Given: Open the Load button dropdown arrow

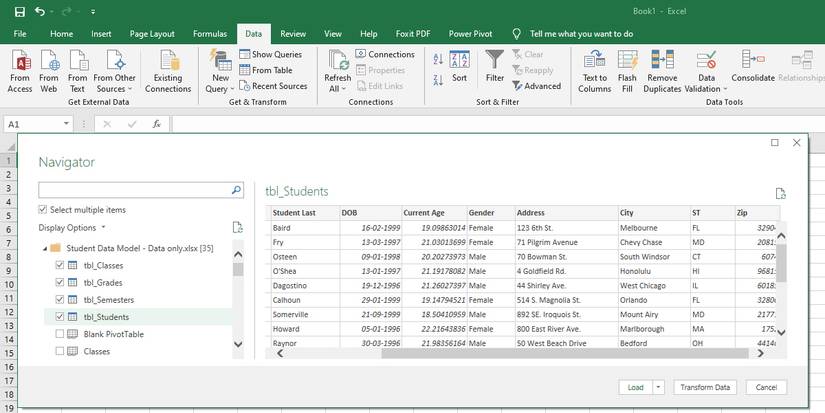Looking at the screenshot, I should pyautogui.click(x=658, y=387).
